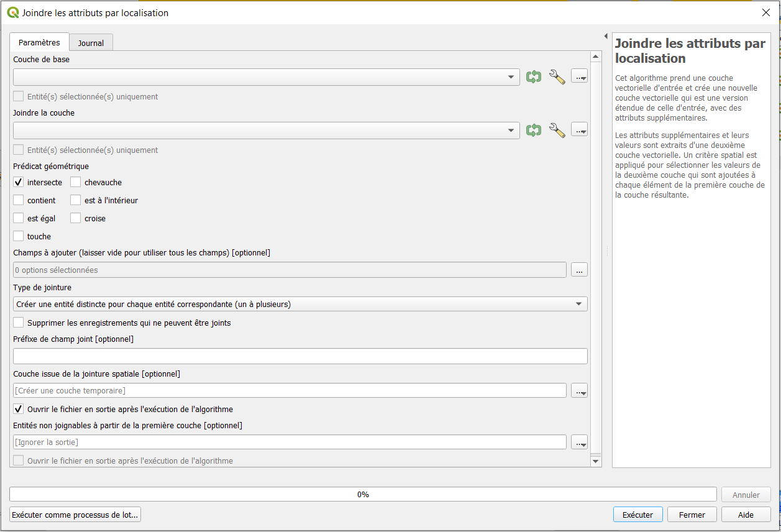The height and width of the screenshot is (532, 781).
Task: Open the Joindre la couche dropdown
Action: (267, 131)
